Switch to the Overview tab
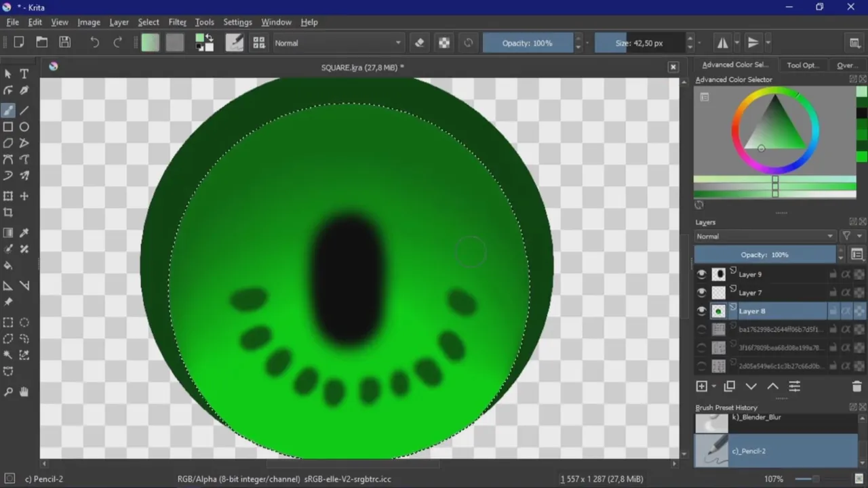868x488 pixels. (x=847, y=65)
